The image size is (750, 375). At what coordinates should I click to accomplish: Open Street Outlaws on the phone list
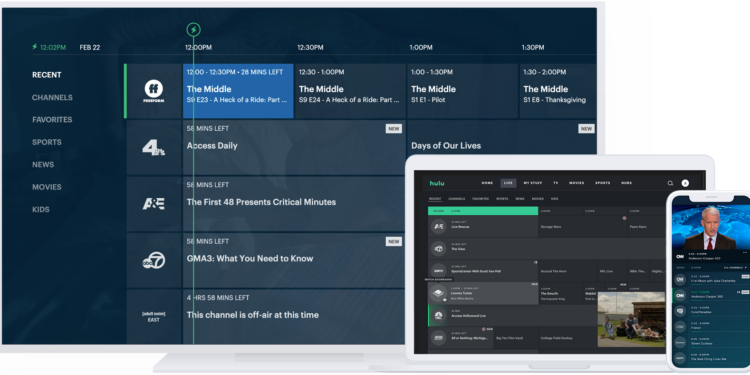[711, 342]
